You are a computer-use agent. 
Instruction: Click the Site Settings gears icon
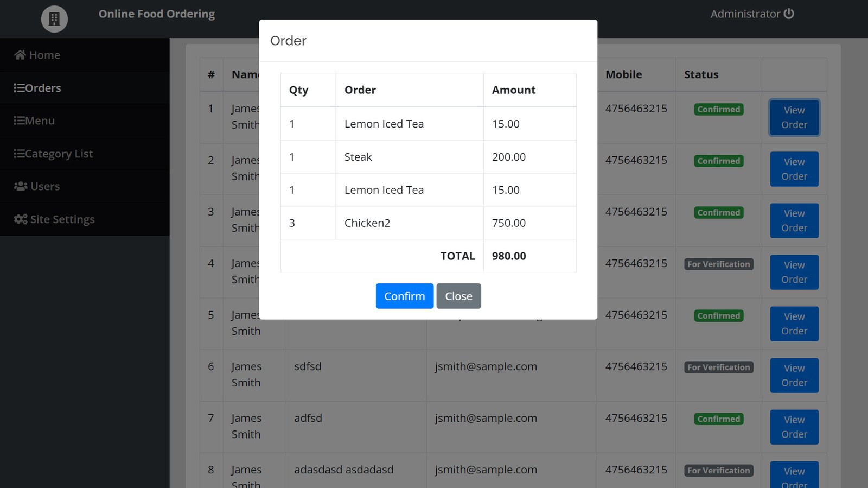coord(21,219)
